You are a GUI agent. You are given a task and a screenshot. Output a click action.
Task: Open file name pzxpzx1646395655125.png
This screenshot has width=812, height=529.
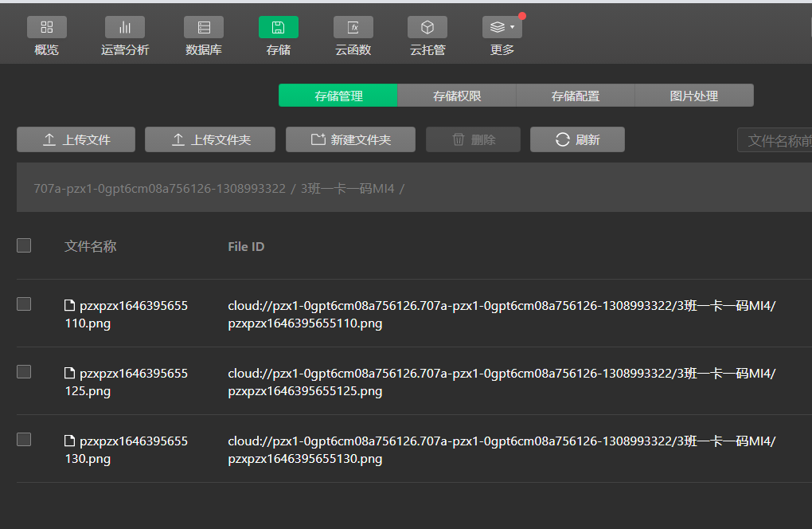(x=127, y=382)
